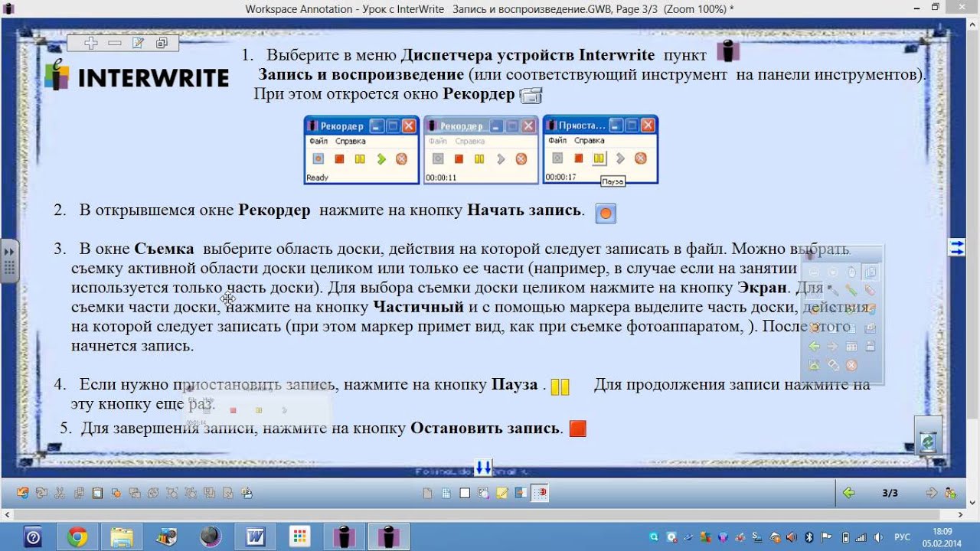Open the page sorter icon beside next arrow
This screenshot has height=551, width=980.
coord(950,493)
